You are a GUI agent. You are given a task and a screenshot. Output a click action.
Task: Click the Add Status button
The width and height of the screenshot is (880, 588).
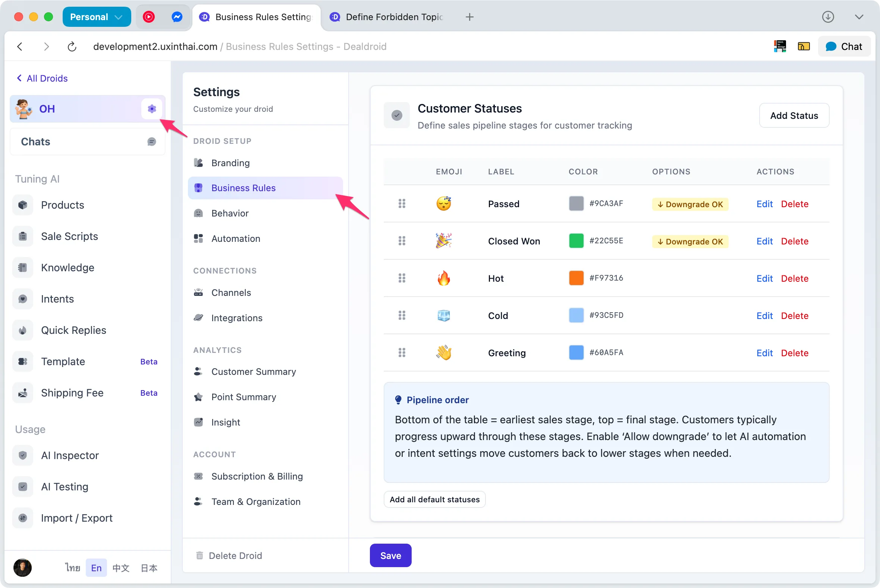(794, 116)
